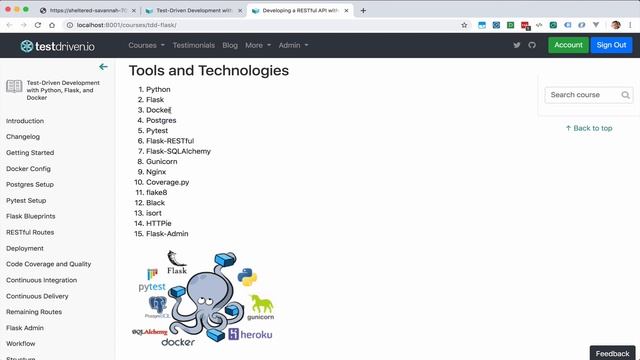Go to Changelog chapter
Image resolution: width=640 pixels, height=360 pixels.
coord(23,137)
